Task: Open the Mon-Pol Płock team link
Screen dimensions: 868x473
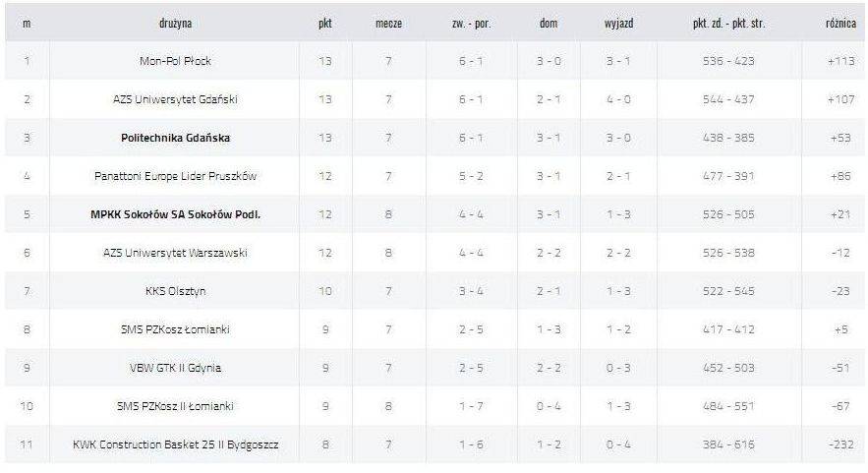Action: [x=175, y=61]
